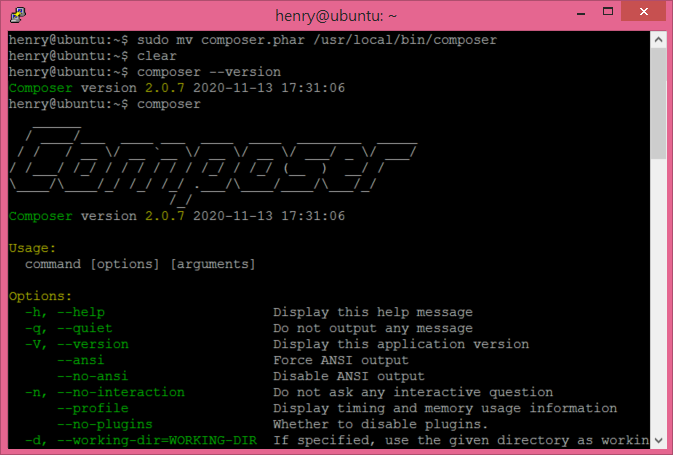Click the '--ansi' option
This screenshot has height=455, width=673.
(81, 360)
